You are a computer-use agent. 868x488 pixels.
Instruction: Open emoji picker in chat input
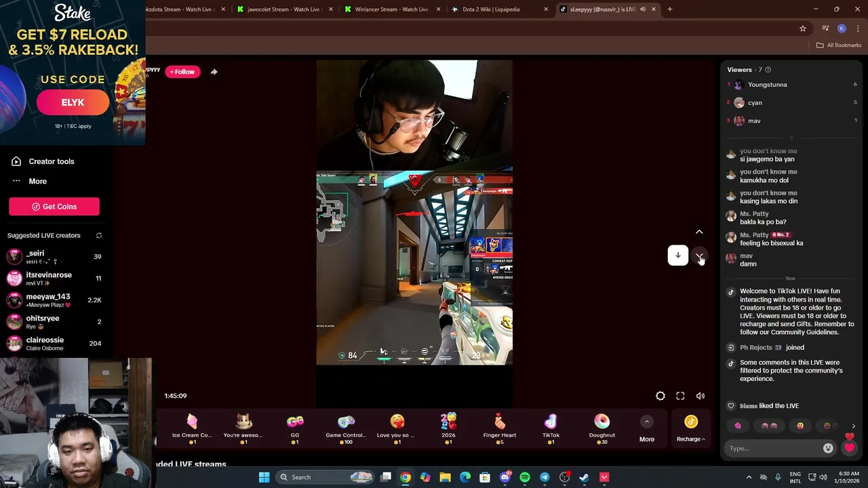click(x=828, y=448)
